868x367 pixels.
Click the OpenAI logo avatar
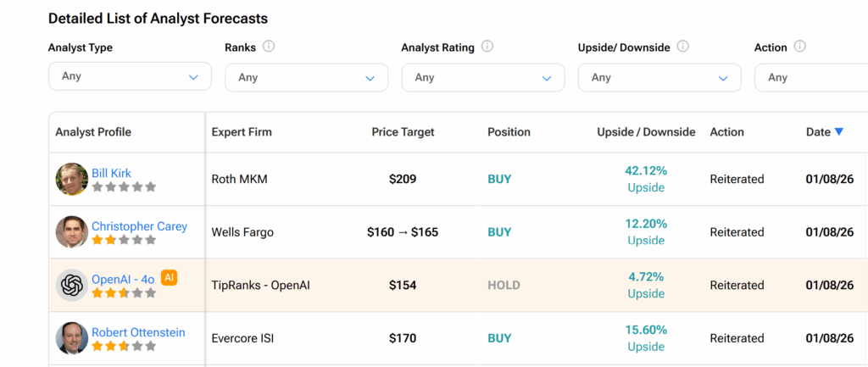point(72,285)
